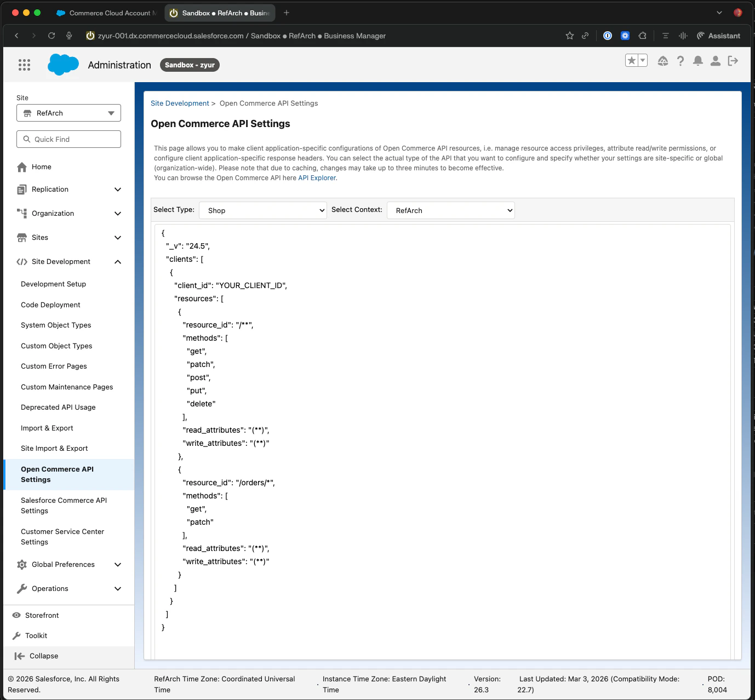Expand the Organization menu chevron
The width and height of the screenshot is (755, 700).
pyautogui.click(x=118, y=214)
